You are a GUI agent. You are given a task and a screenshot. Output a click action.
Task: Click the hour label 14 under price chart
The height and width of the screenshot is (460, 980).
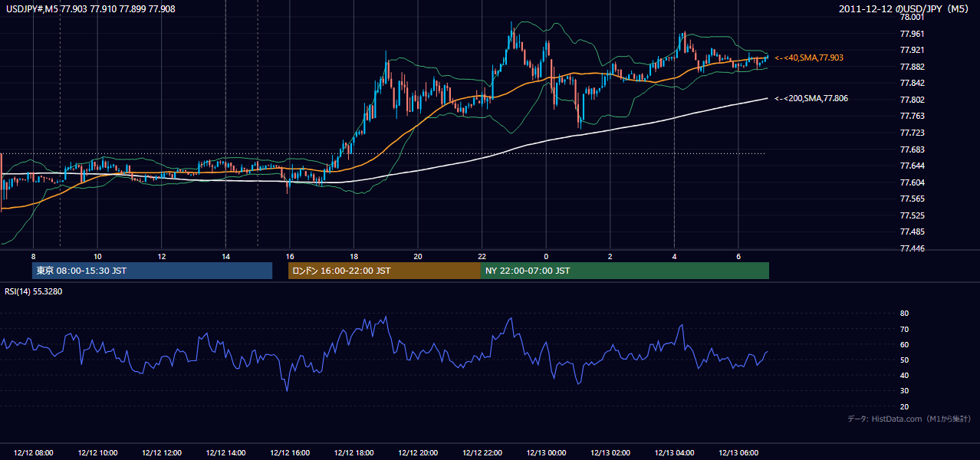coord(225,256)
